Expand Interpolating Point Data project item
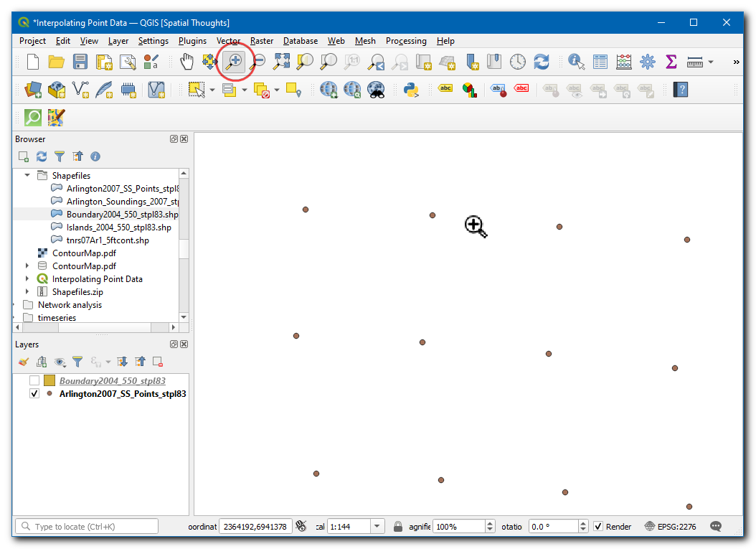756x549 pixels. [27, 279]
